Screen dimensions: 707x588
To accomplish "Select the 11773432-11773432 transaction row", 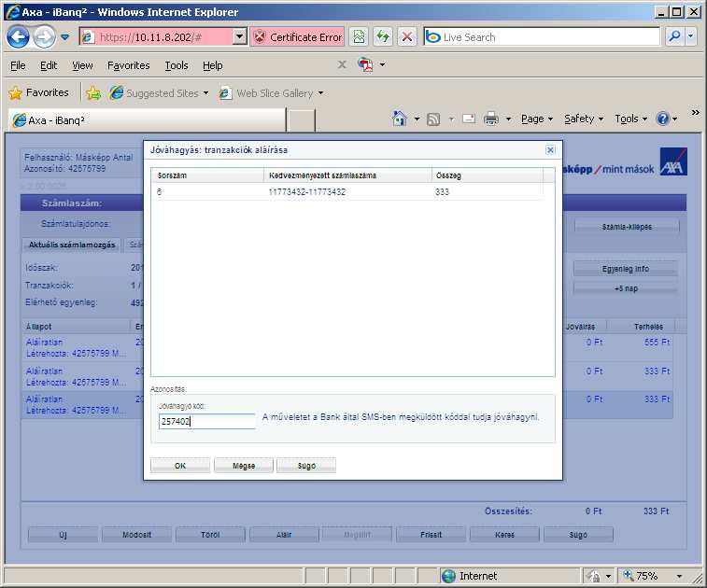I will click(347, 192).
